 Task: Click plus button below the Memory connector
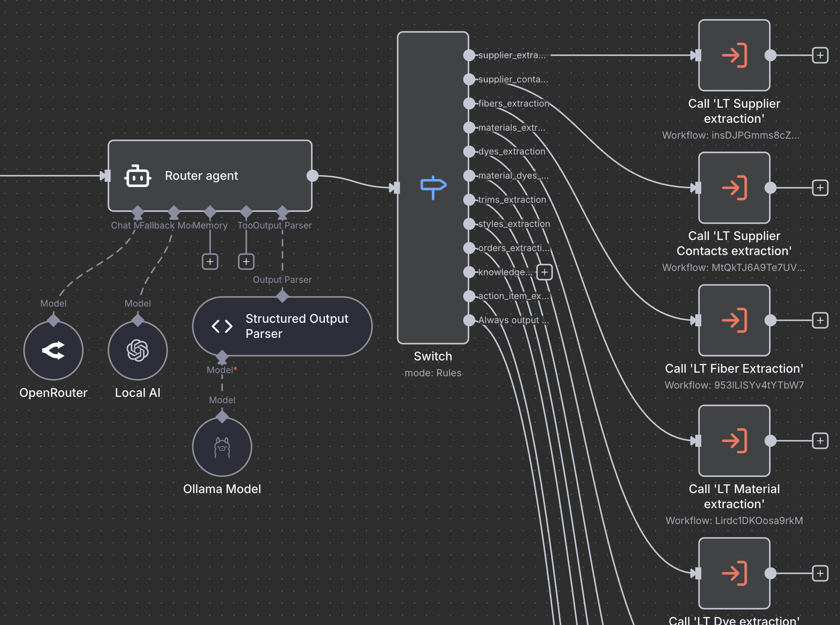210,261
